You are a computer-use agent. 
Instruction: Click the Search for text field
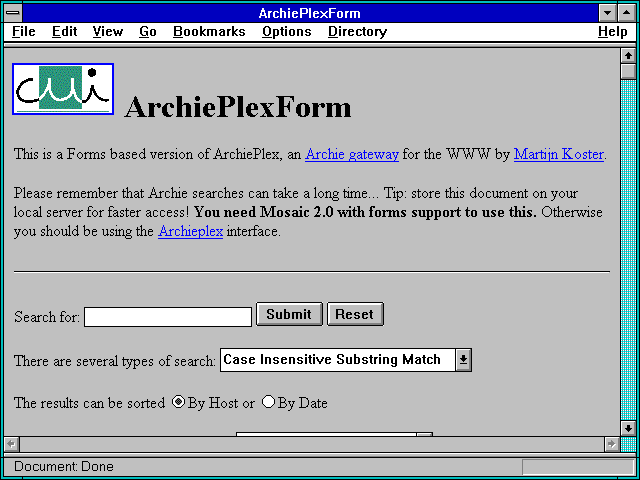(168, 317)
